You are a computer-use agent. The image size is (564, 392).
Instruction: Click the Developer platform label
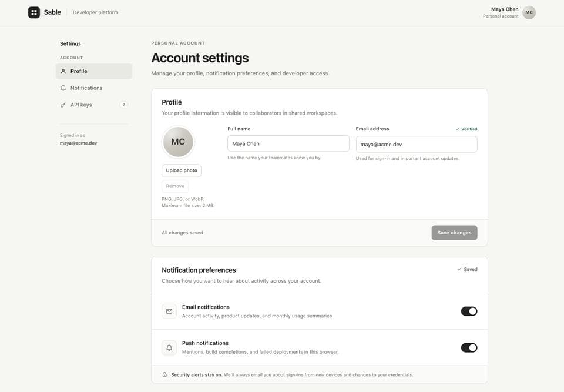(x=95, y=12)
